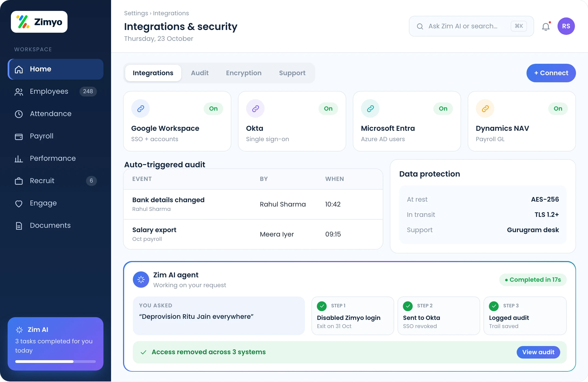Click the Settings breadcrumb link
The image size is (588, 382).
pos(136,13)
